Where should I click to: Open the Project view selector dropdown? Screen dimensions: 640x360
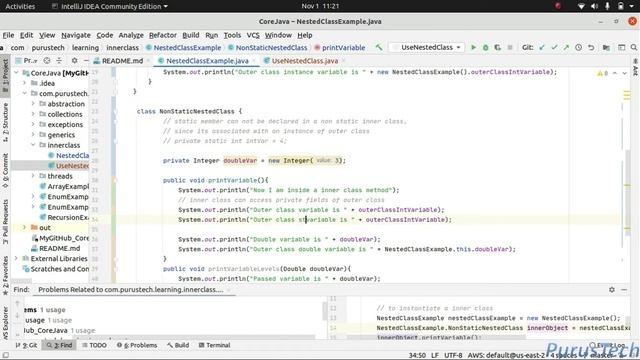point(27,60)
